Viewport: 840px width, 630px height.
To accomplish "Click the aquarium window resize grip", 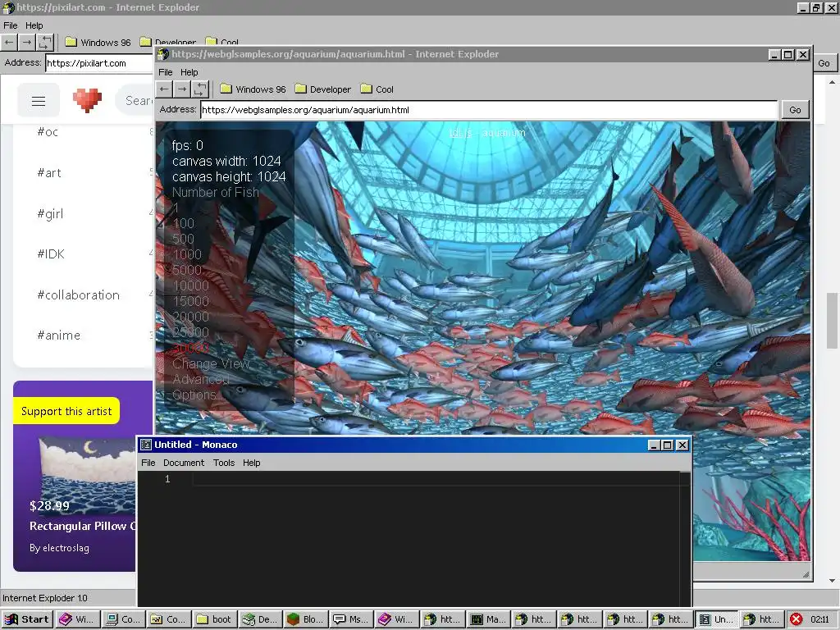I will pos(806,574).
